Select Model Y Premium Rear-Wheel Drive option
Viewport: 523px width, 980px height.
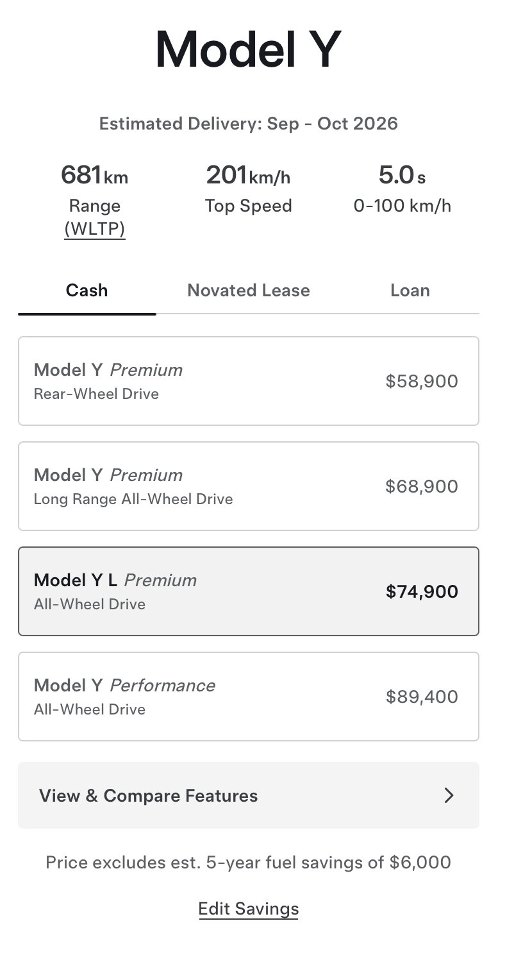249,381
